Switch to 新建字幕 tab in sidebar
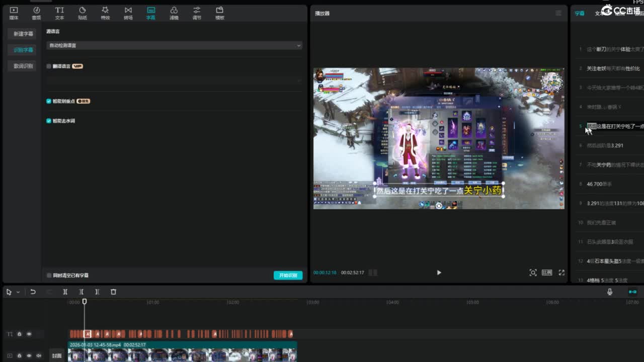This screenshot has width=644, height=362. (x=23, y=34)
